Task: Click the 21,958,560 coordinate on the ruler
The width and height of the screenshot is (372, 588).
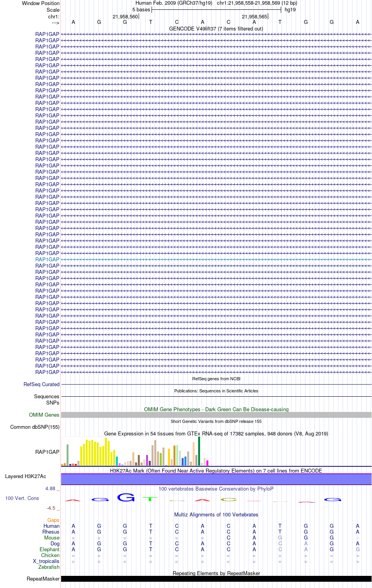Action: [x=125, y=16]
